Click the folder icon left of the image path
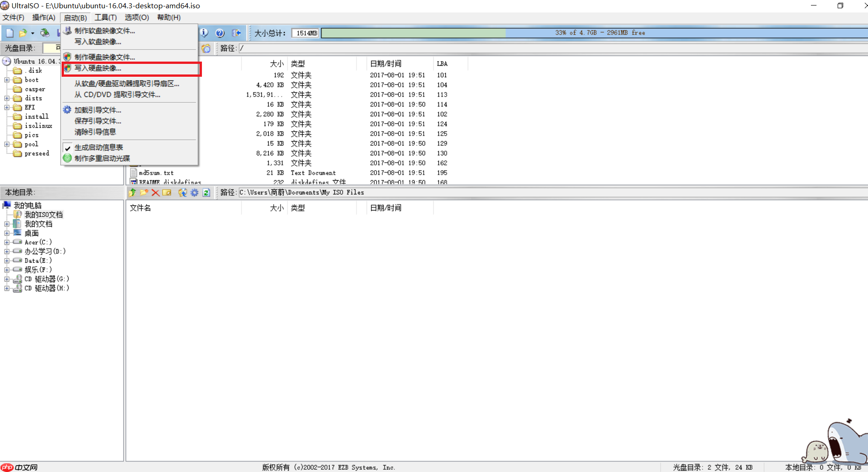868x472 pixels. [x=206, y=48]
